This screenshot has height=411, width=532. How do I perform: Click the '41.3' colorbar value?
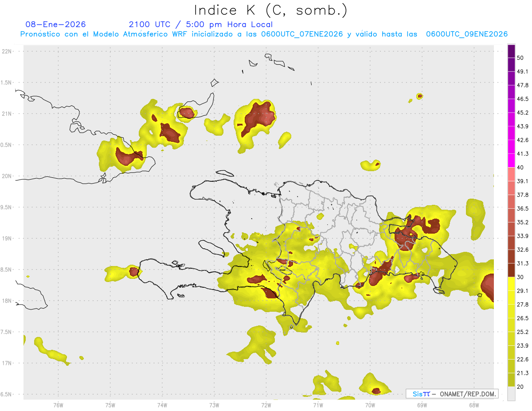(x=523, y=154)
